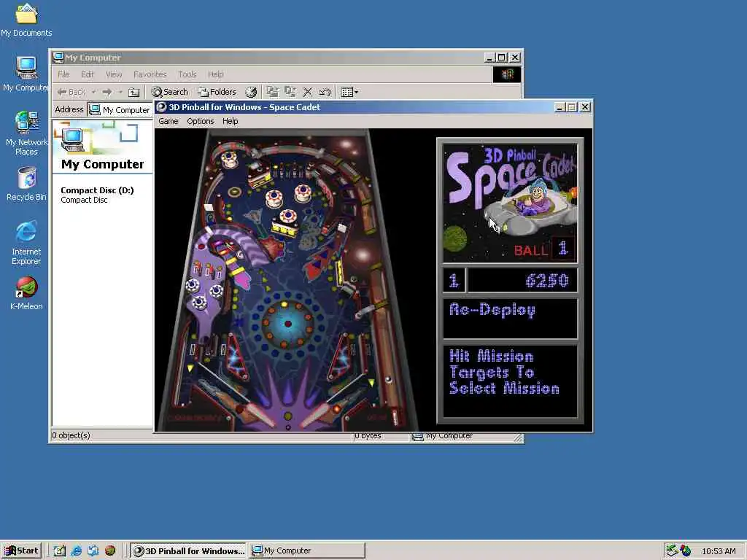Click the My Computer address bar field

coord(120,110)
